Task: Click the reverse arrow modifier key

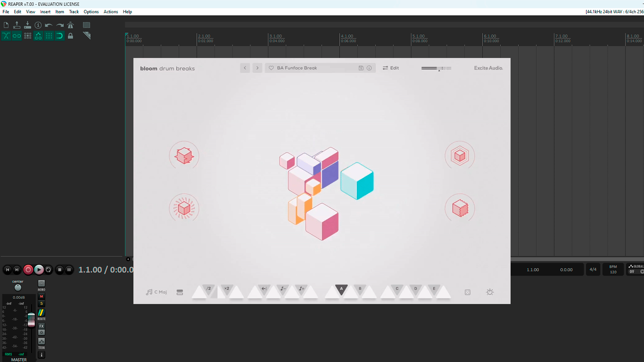Action: (264, 289)
